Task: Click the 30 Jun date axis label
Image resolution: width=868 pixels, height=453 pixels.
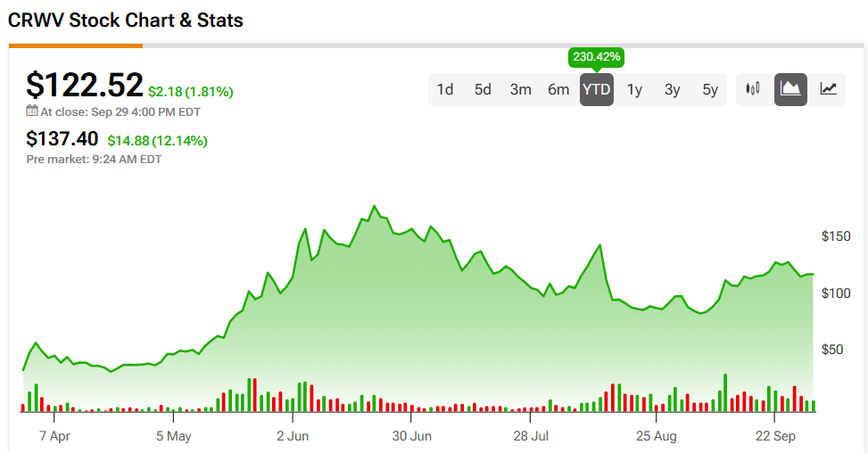Action: (412, 436)
